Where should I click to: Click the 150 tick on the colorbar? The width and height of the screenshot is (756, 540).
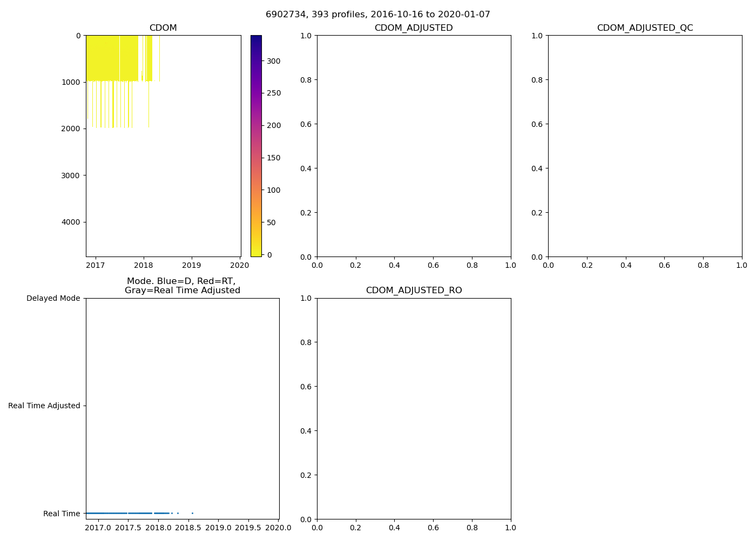(274, 158)
